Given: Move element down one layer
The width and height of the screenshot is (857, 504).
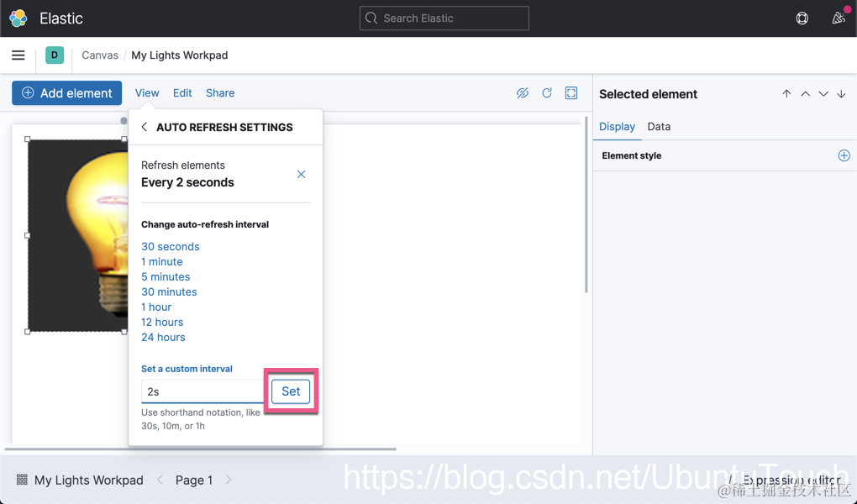Looking at the screenshot, I should point(823,93).
